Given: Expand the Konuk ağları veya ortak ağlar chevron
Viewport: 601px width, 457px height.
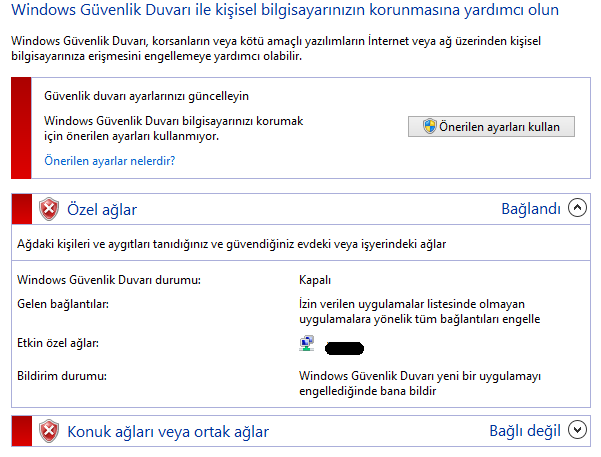Looking at the screenshot, I should coord(576,431).
